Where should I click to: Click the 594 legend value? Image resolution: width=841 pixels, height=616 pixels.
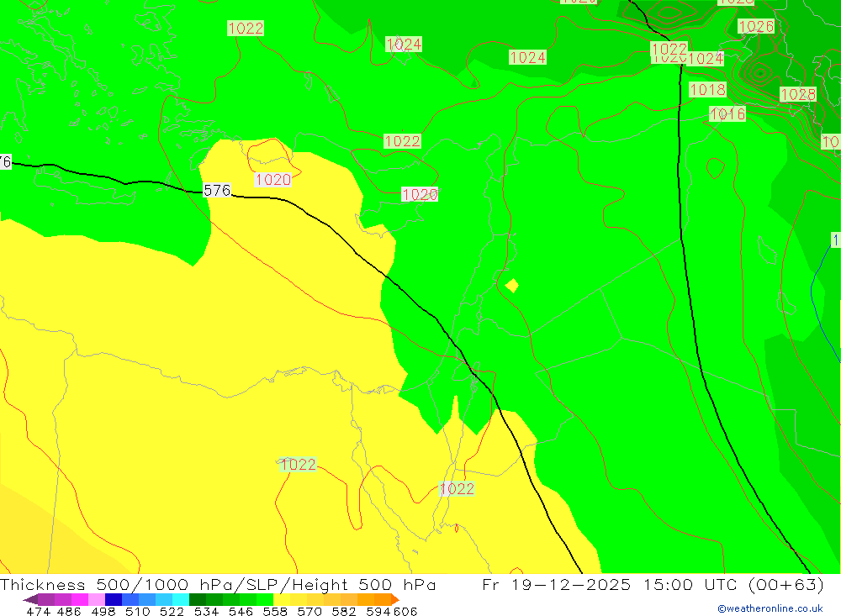(378, 611)
